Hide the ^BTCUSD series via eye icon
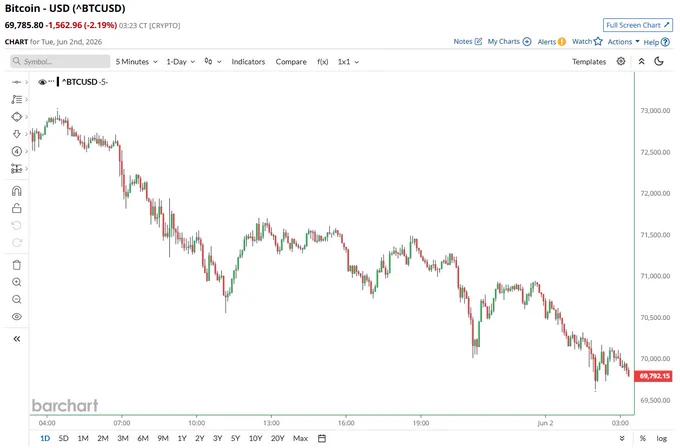Viewport: 680px width, 448px height. tap(42, 82)
